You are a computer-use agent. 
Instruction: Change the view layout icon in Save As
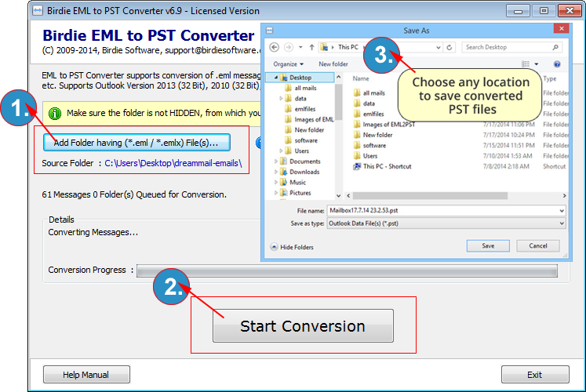[x=526, y=64]
